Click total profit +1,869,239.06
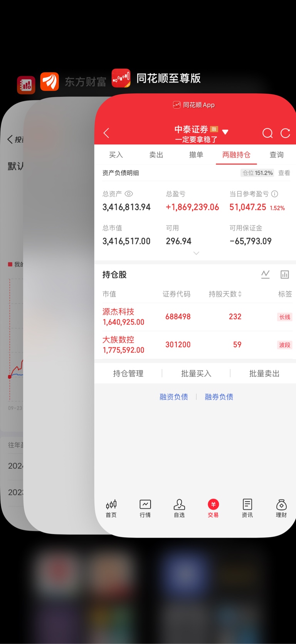 click(x=192, y=207)
